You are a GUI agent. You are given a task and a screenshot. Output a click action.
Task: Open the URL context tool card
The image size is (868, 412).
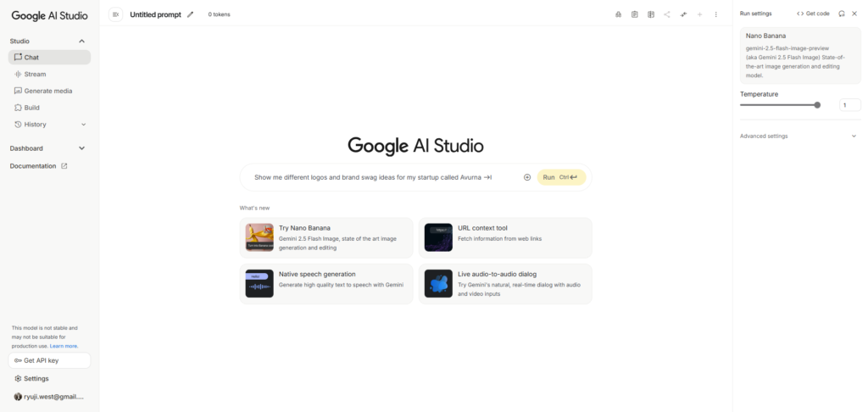coord(505,237)
